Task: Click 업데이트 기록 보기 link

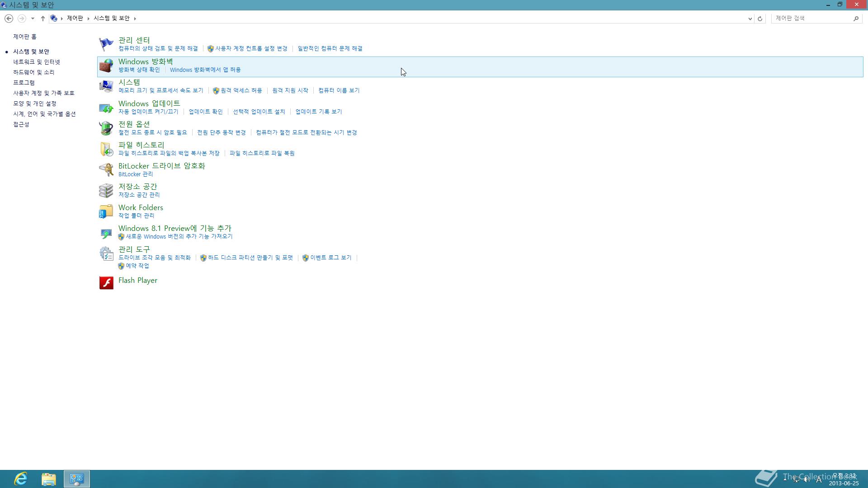Action: tap(319, 112)
